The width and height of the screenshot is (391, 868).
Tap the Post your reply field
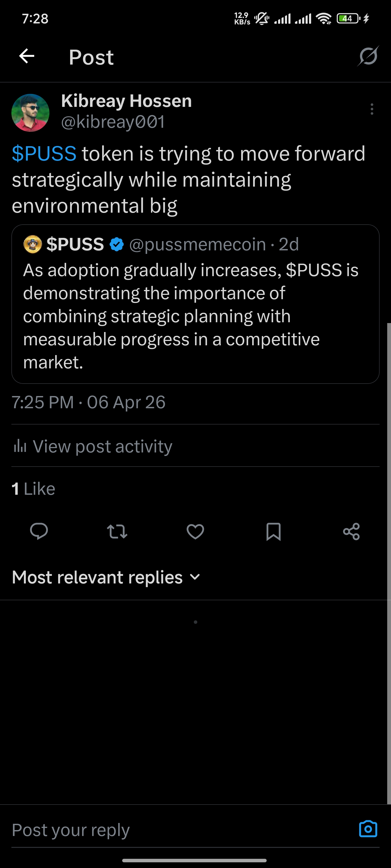click(x=182, y=829)
